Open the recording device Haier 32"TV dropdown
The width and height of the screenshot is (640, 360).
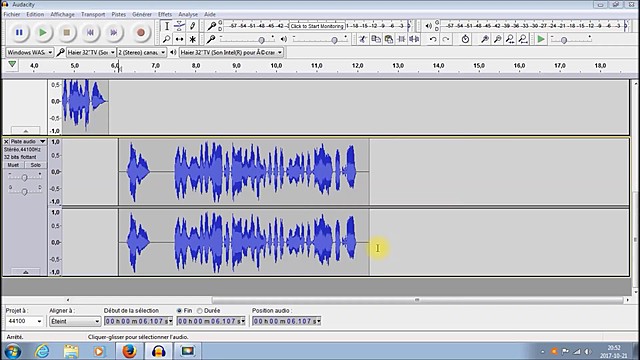[x=91, y=52]
